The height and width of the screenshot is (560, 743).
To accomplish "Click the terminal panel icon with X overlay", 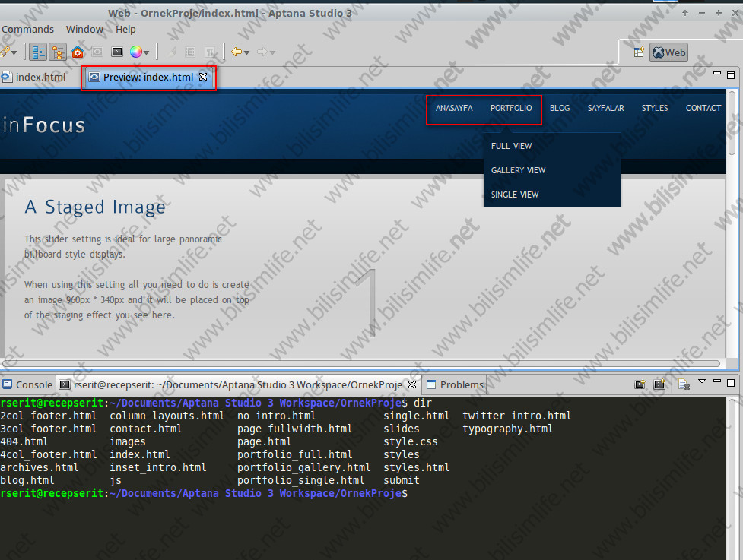I will click(x=683, y=384).
